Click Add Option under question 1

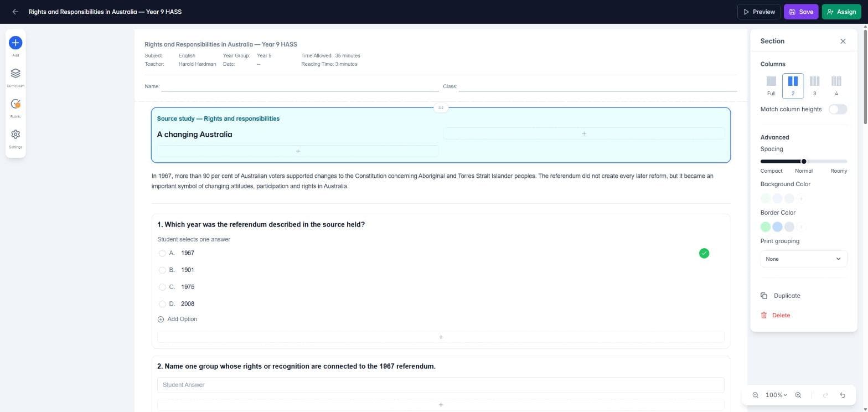[177, 319]
